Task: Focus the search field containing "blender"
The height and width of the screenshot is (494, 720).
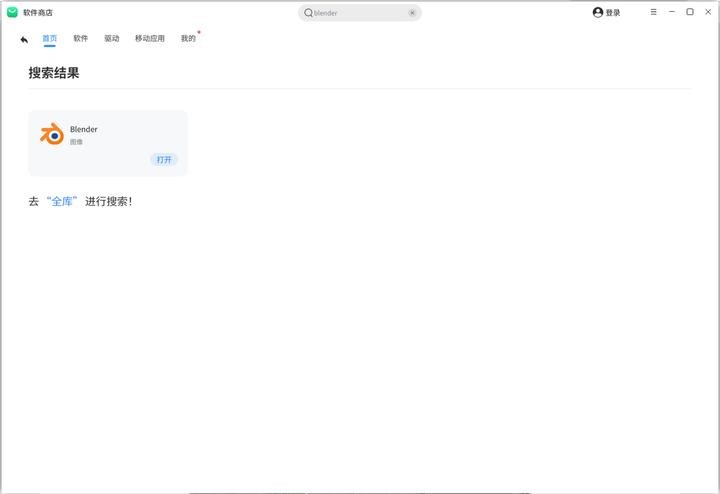Action: tap(360, 13)
